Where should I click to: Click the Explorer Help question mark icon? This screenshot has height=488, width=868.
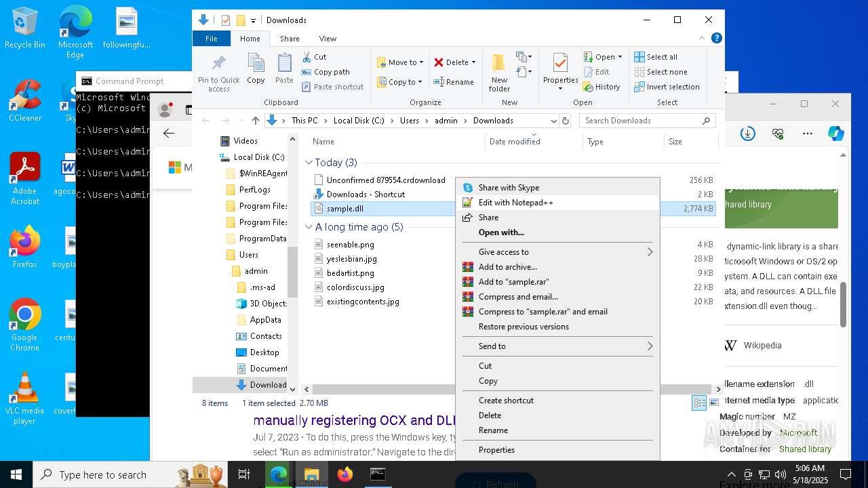pyautogui.click(x=716, y=39)
